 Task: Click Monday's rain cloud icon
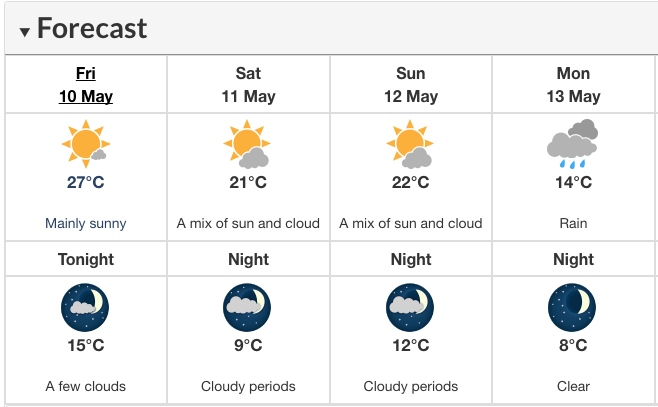click(573, 144)
